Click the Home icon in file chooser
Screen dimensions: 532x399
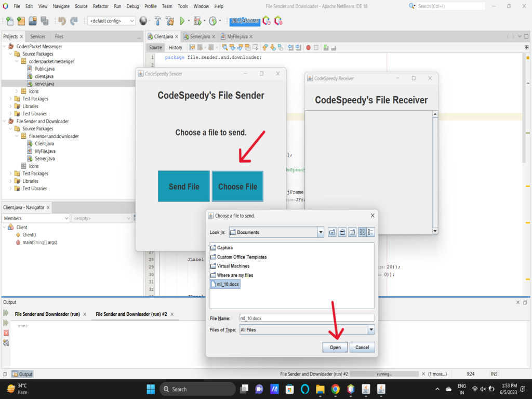click(x=342, y=232)
